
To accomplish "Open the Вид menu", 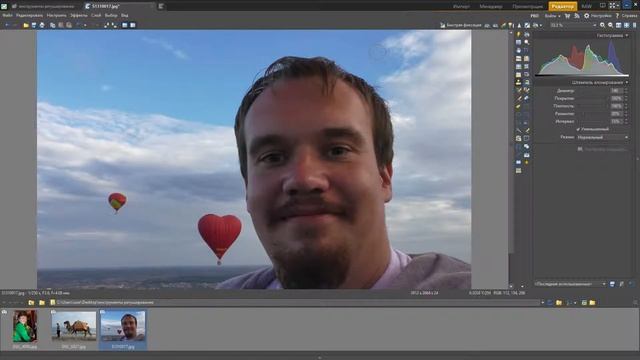I will pyautogui.click(x=125, y=16).
